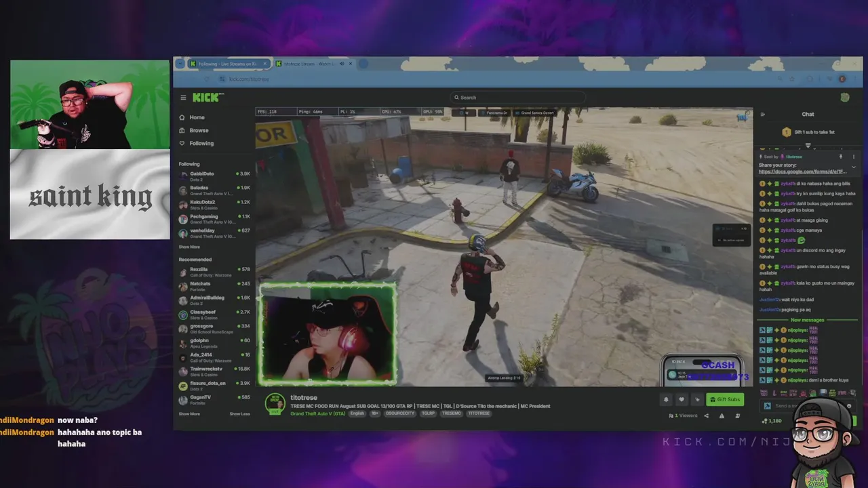Go to Home in the sidebar

197,117
